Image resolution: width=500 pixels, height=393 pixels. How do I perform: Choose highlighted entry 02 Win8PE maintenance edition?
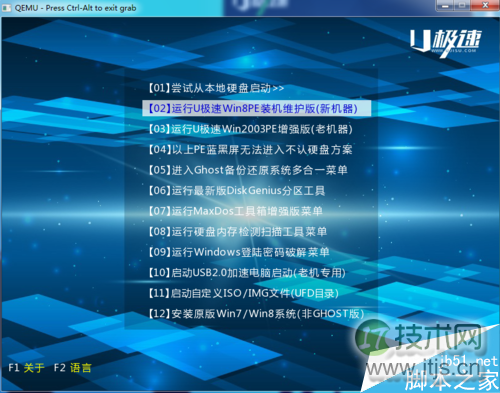coord(256,109)
